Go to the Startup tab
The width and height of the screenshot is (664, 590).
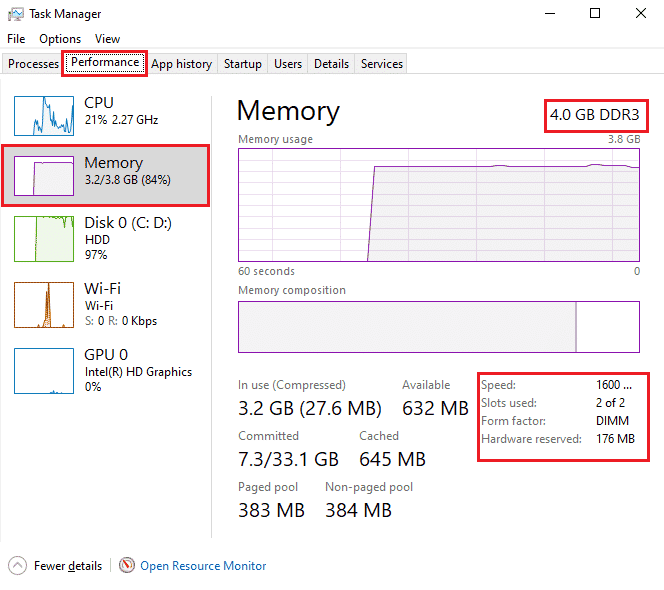[242, 64]
